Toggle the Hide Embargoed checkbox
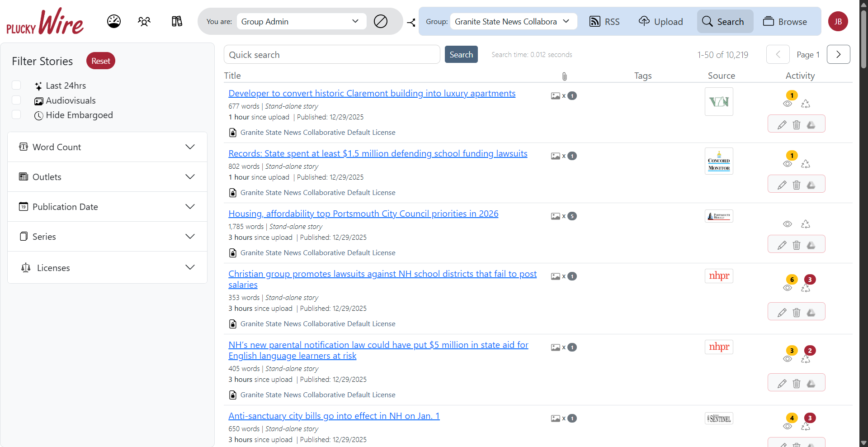868x447 pixels. tap(16, 114)
